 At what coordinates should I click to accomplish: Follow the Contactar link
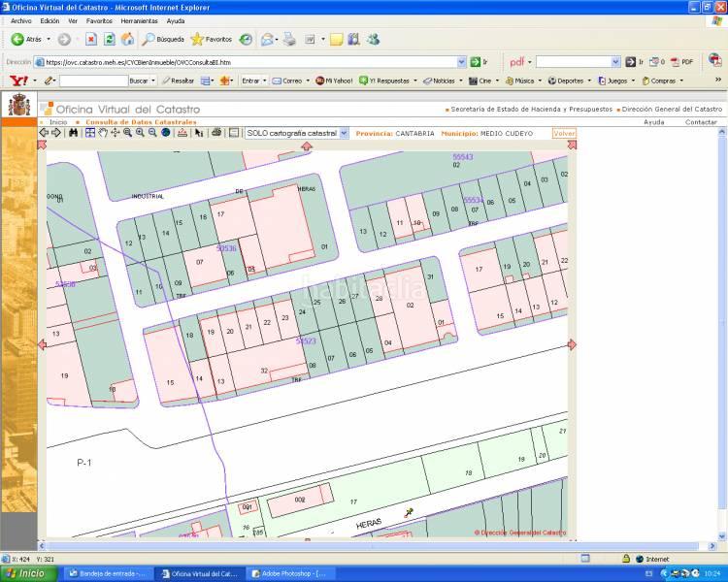(701, 122)
